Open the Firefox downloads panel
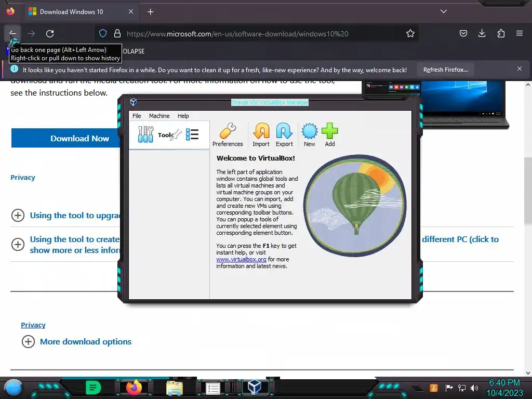The height and width of the screenshot is (399, 532). [482, 33]
